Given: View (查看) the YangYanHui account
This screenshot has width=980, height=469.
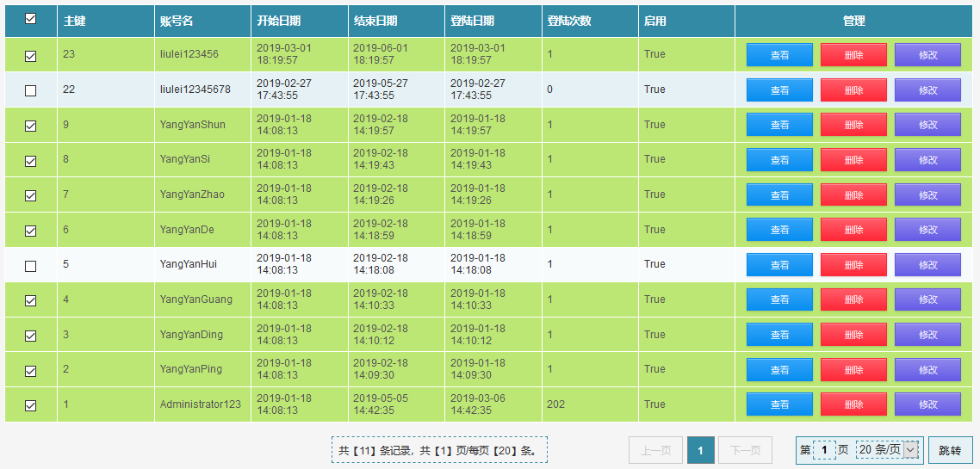Looking at the screenshot, I should point(779,265).
